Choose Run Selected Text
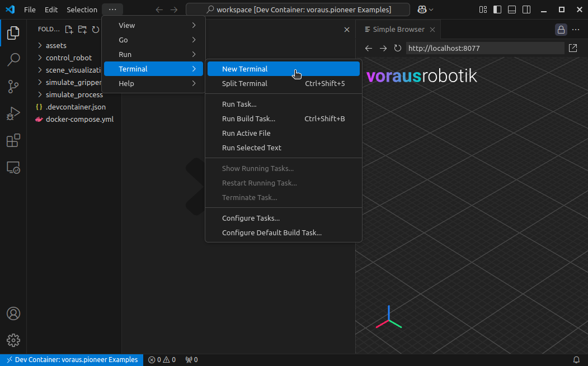 (x=284, y=148)
